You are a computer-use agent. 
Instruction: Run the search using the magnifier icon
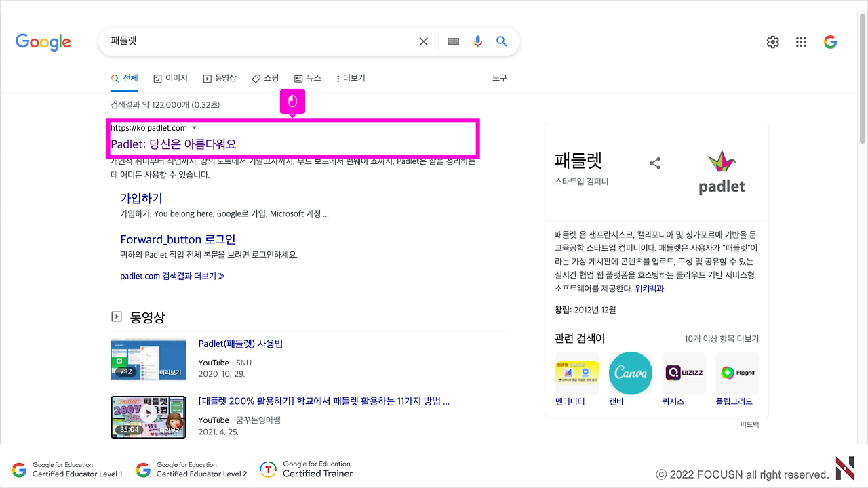(x=502, y=41)
